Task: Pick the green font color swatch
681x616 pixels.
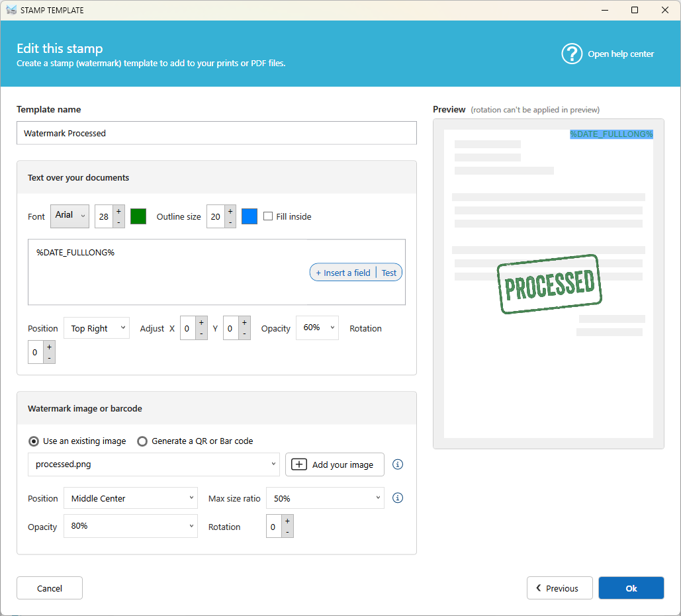Action: (x=138, y=216)
